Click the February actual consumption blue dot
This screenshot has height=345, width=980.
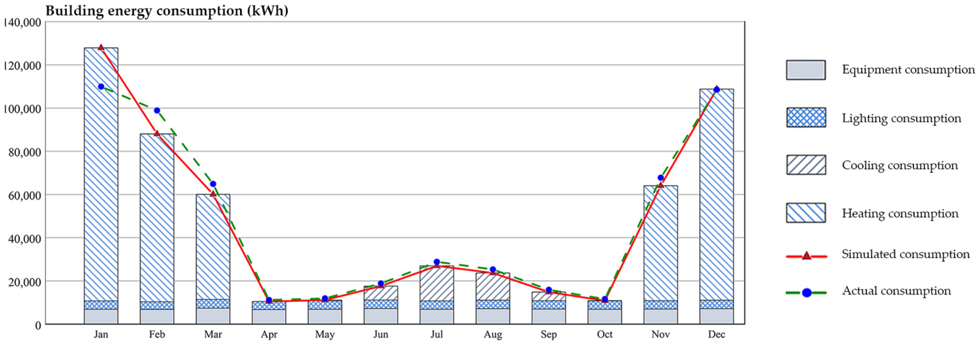tap(157, 110)
